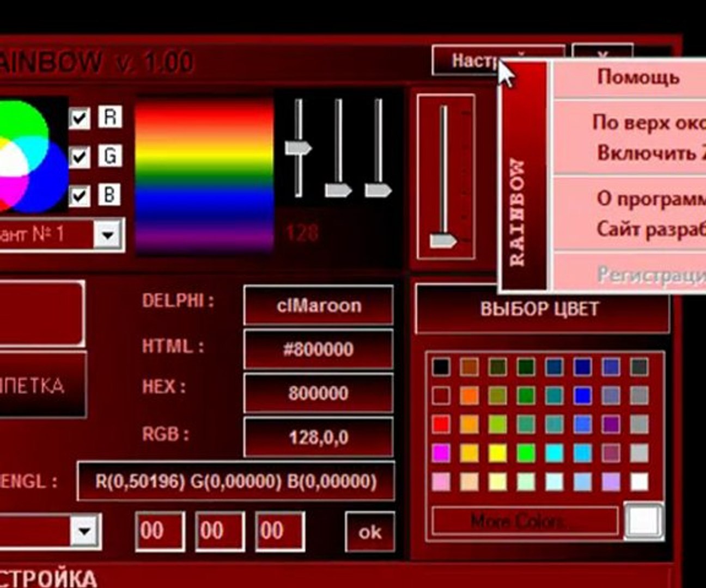
Task: Select the maroon swatch below the black one
Action: coord(441,395)
